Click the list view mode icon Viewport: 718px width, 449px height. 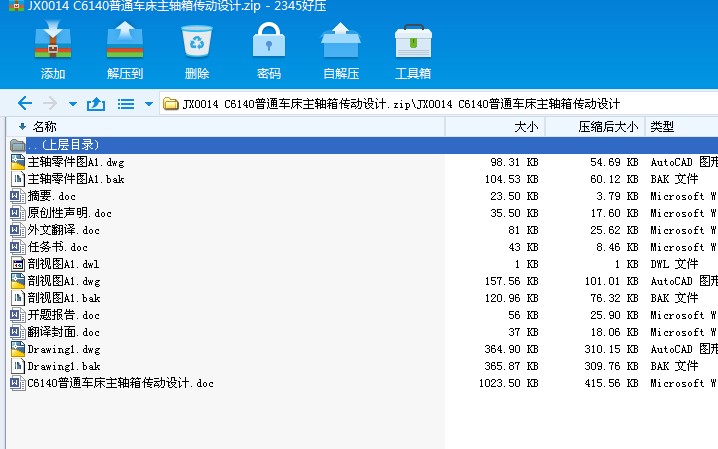126,104
